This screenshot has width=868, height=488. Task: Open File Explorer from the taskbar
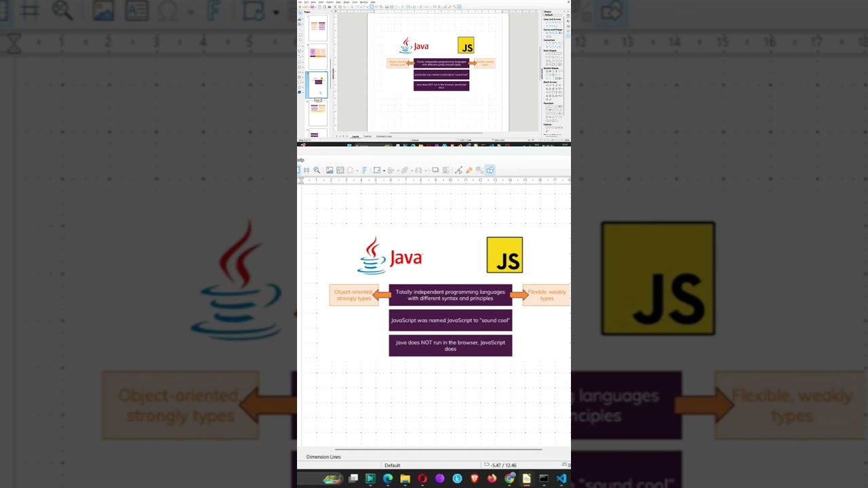tap(405, 479)
